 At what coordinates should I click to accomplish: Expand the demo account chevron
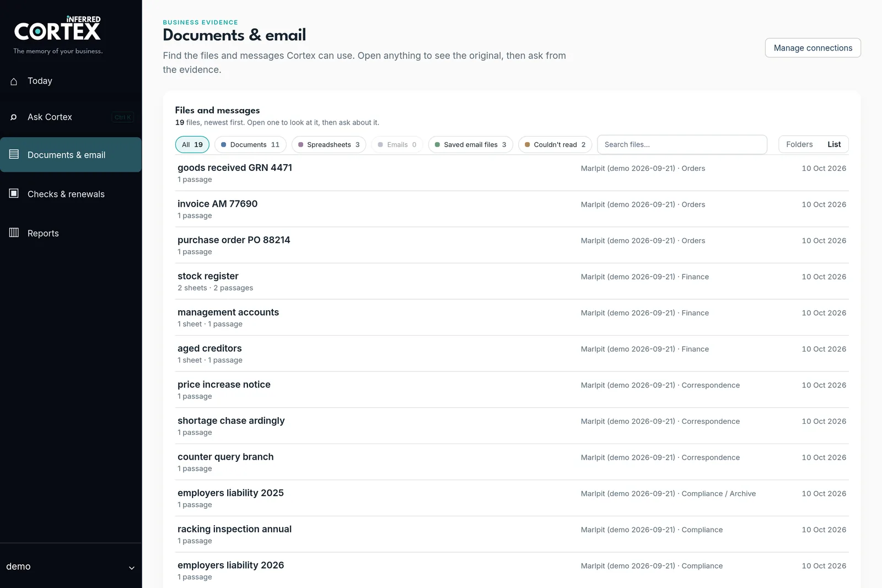[x=131, y=568]
